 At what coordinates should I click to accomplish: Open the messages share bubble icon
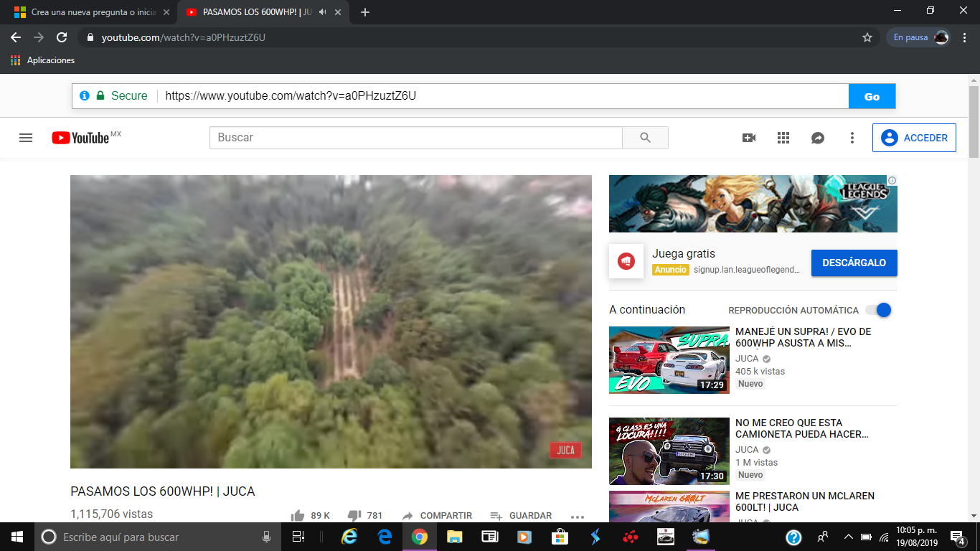(818, 138)
